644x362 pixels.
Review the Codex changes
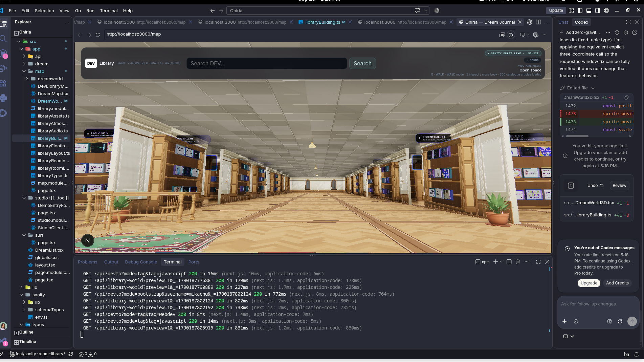(619, 186)
